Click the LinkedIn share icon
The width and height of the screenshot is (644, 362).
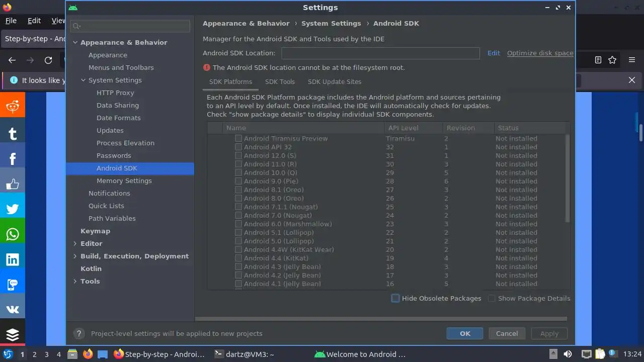(13, 259)
